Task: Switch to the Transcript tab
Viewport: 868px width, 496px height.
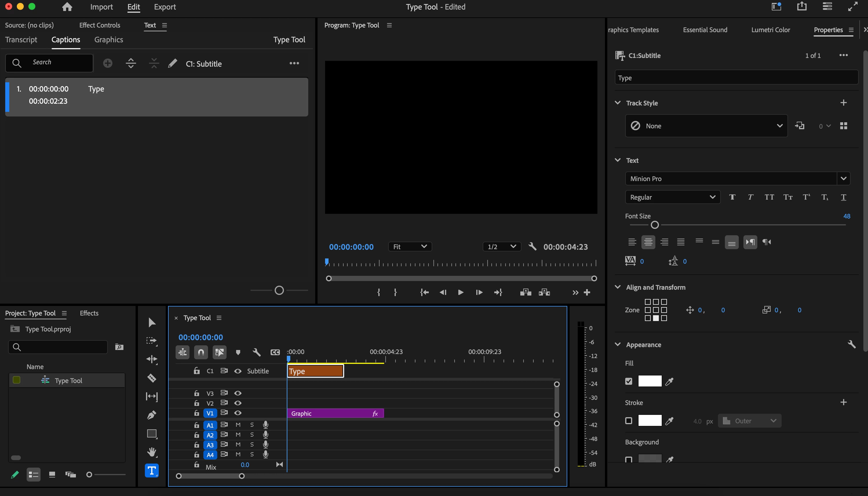Action: coord(21,39)
